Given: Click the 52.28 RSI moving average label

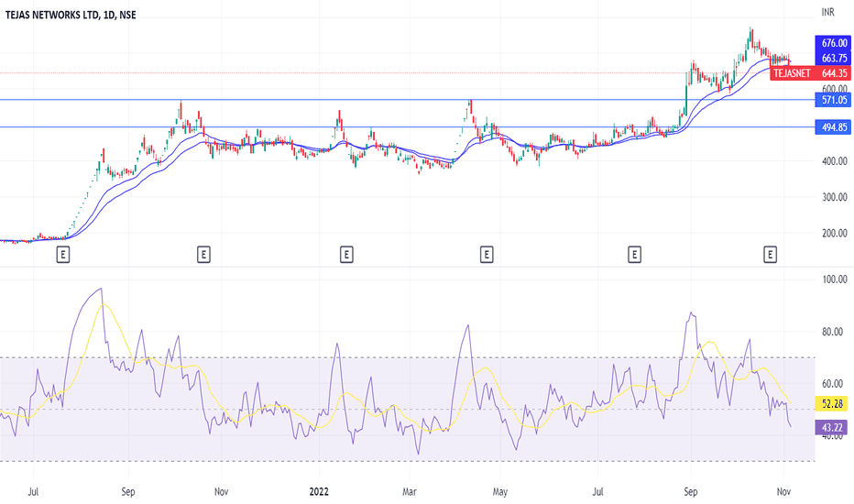Looking at the screenshot, I should tap(832, 404).
